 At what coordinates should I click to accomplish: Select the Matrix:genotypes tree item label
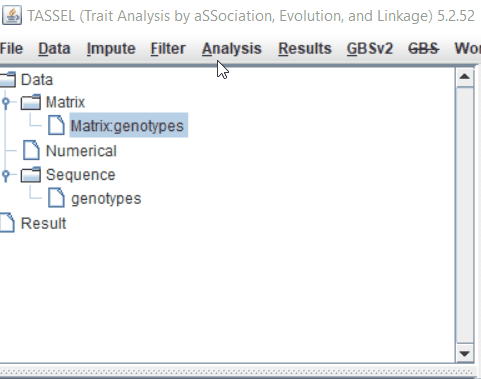[x=129, y=125]
